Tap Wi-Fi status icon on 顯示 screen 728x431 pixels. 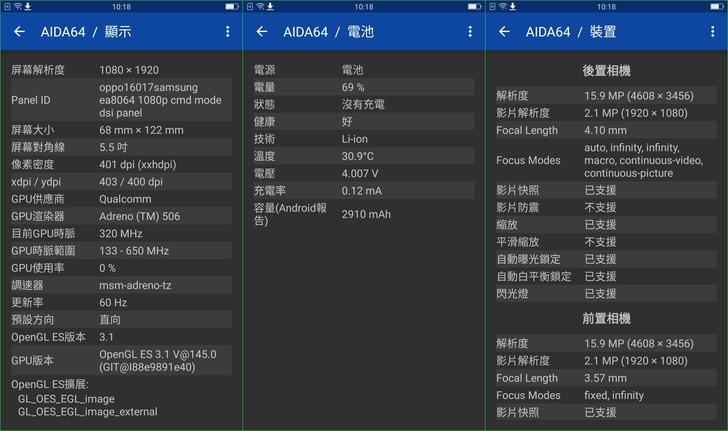click(18, 7)
